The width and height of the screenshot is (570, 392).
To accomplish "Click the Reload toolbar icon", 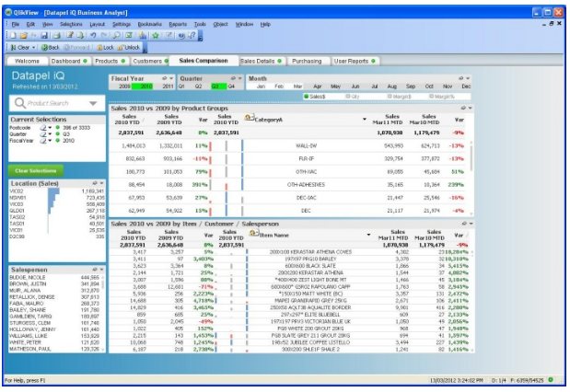I will [x=80, y=36].
